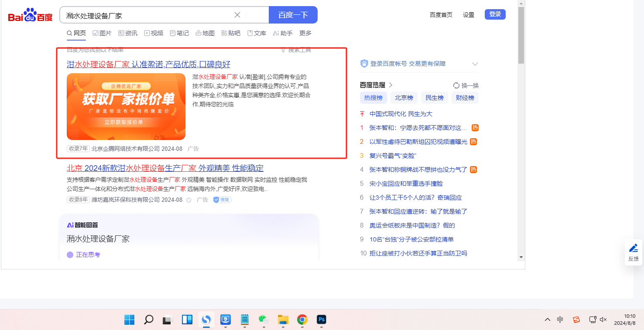Open Photoshop from the taskbar

322,320
